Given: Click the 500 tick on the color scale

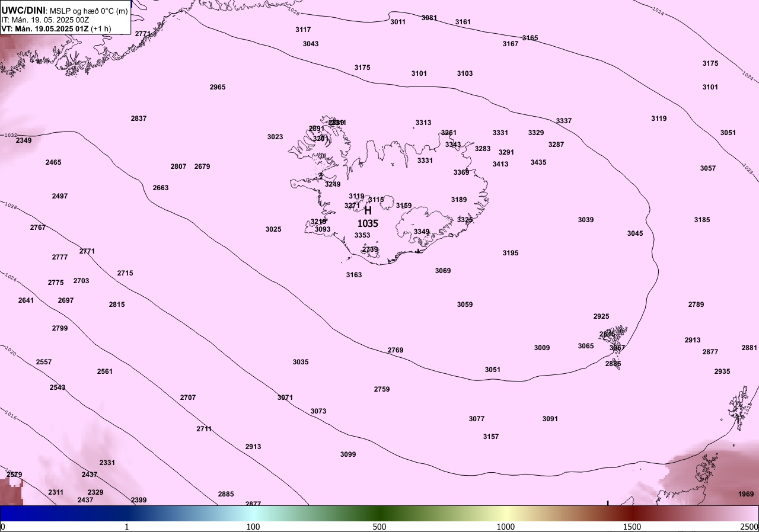Looking at the screenshot, I should coord(379,527).
